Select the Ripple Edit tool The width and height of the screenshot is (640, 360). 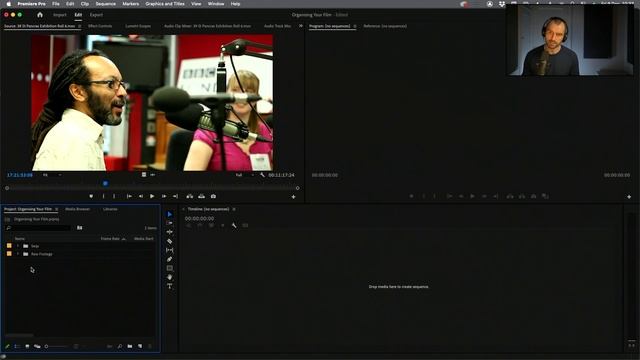170,232
